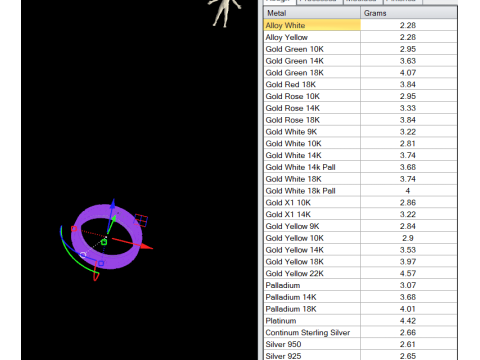Select the Palladium 14K row
The width and height of the screenshot is (480, 360).
click(x=360, y=297)
